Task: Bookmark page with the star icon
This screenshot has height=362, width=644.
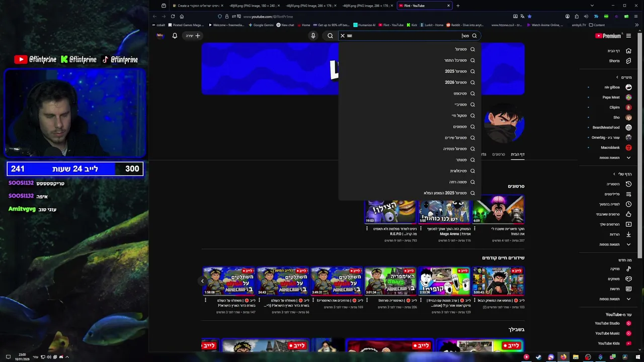Action: click(x=529, y=16)
